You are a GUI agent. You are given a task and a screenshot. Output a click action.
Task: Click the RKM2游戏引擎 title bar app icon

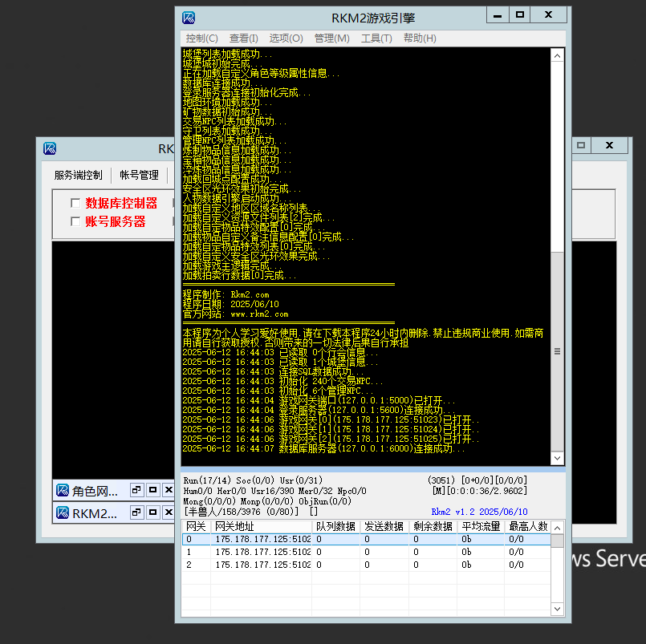(x=189, y=17)
